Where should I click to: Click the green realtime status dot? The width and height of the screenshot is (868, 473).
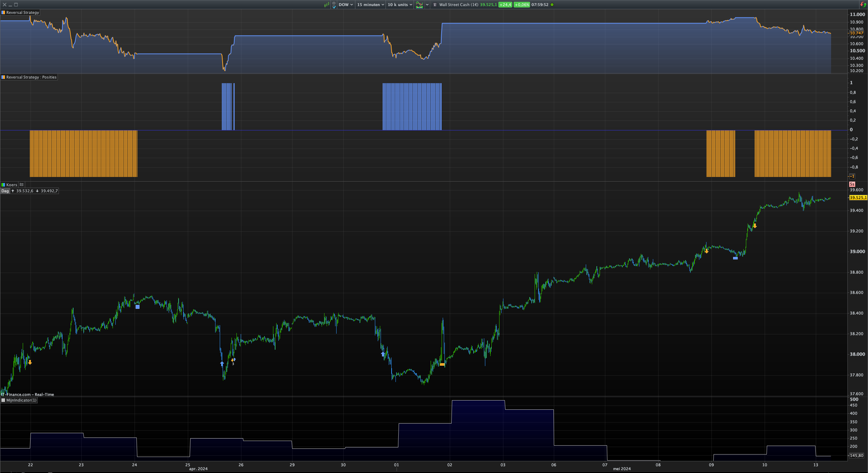pyautogui.click(x=552, y=5)
